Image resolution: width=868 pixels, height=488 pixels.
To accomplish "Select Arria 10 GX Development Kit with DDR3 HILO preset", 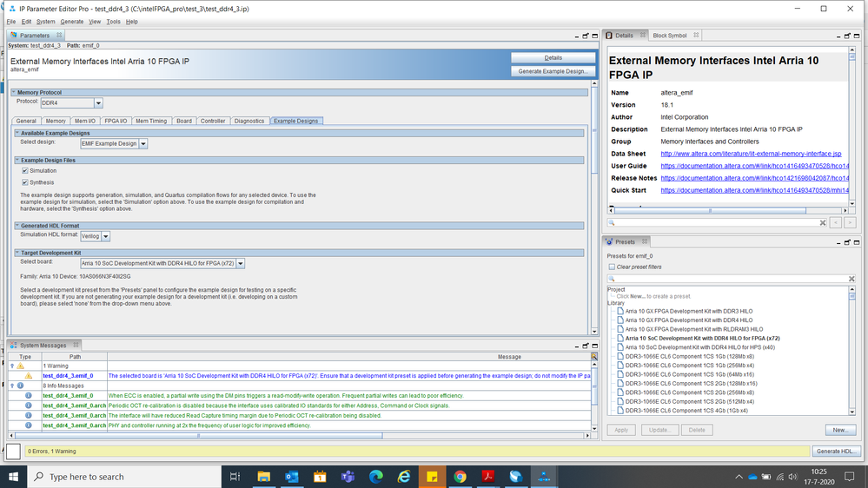I will tap(689, 311).
